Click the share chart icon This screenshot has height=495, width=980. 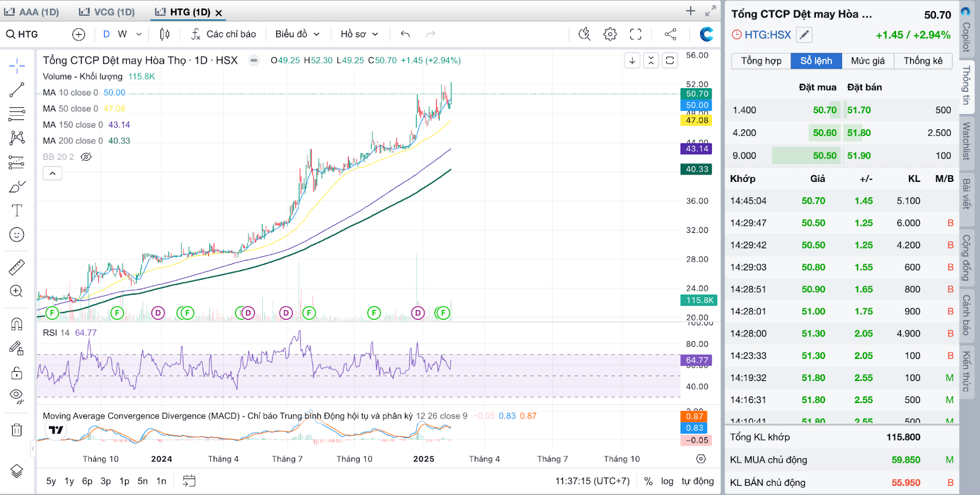point(671,34)
